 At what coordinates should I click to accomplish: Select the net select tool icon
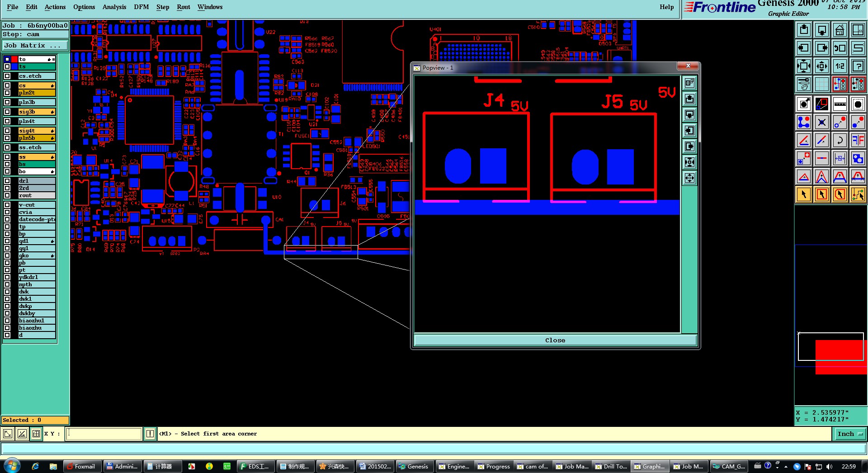point(858,194)
